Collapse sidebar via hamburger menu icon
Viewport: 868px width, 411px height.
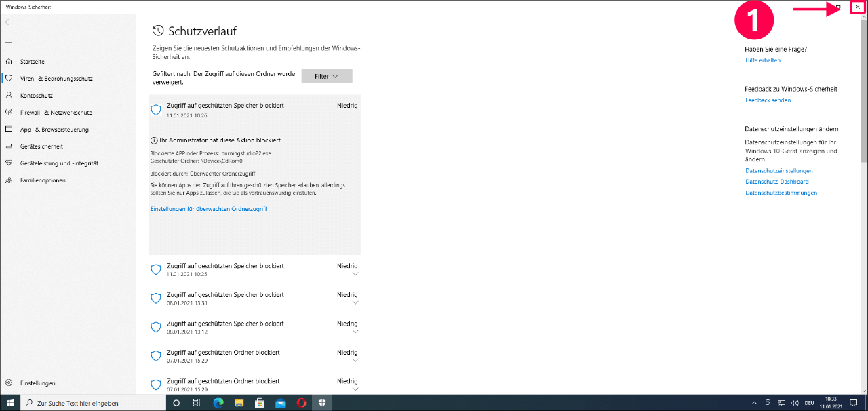tap(8, 41)
